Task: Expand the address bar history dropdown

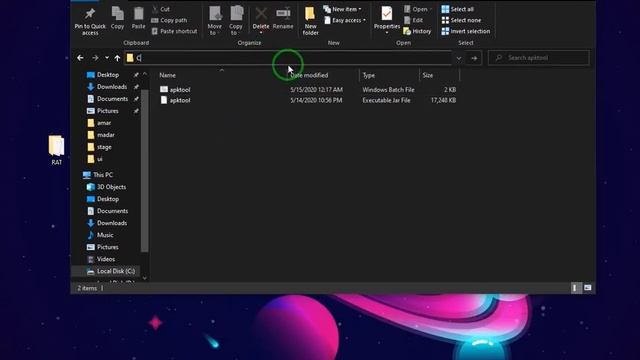Action: pos(459,58)
